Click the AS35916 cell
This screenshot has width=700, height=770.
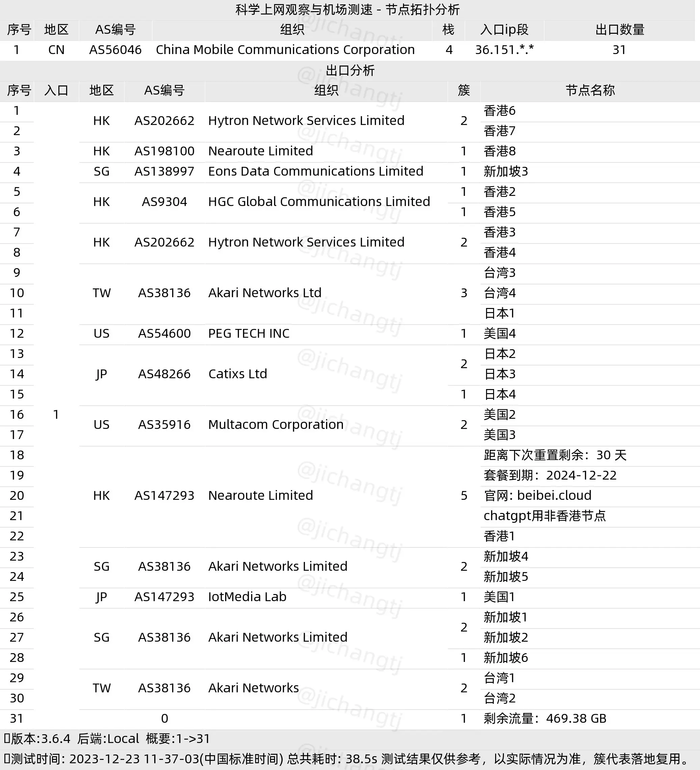click(164, 425)
